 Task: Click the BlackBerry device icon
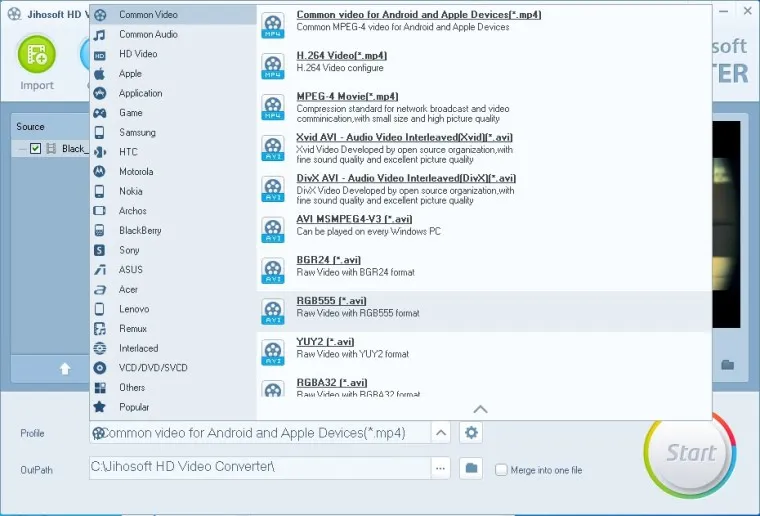pyautogui.click(x=99, y=231)
